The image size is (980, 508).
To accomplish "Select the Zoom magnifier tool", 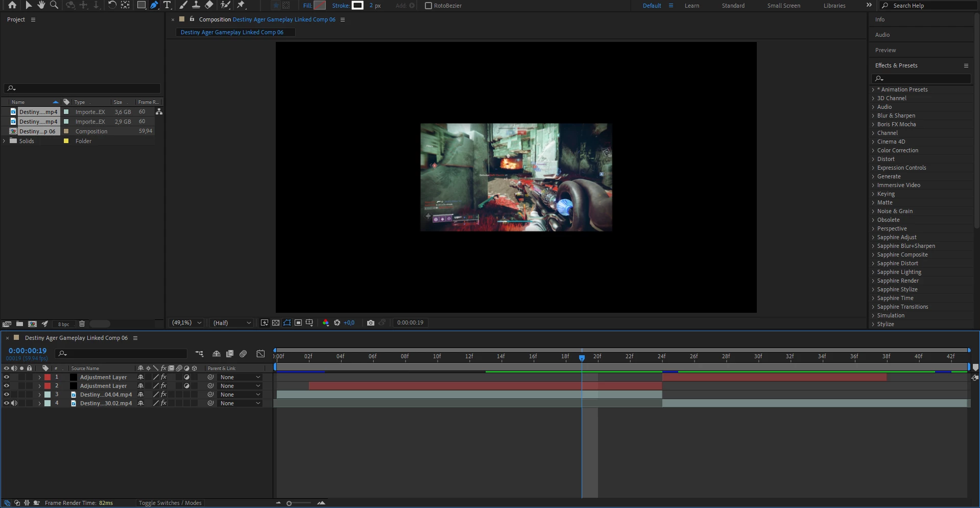I will [54, 5].
